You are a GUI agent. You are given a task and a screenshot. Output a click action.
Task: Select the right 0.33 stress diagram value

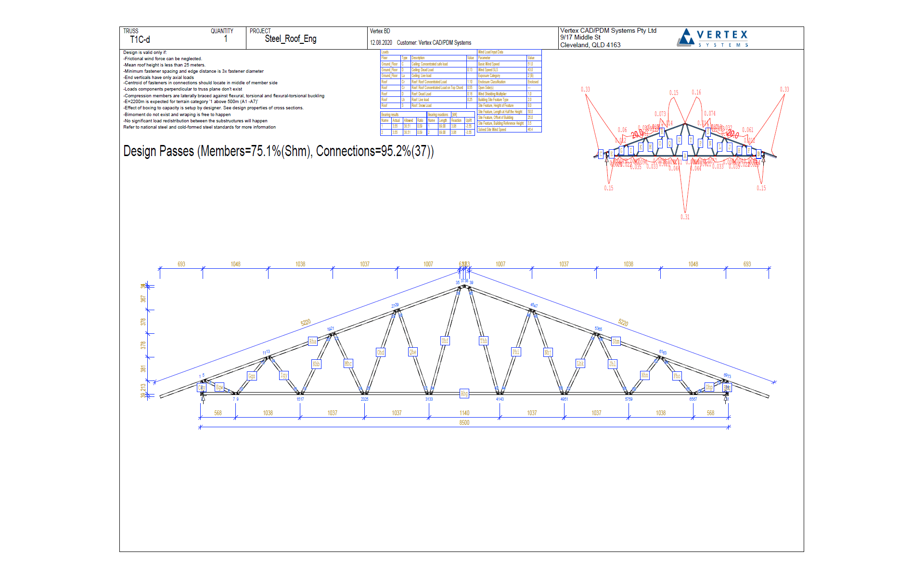click(784, 90)
